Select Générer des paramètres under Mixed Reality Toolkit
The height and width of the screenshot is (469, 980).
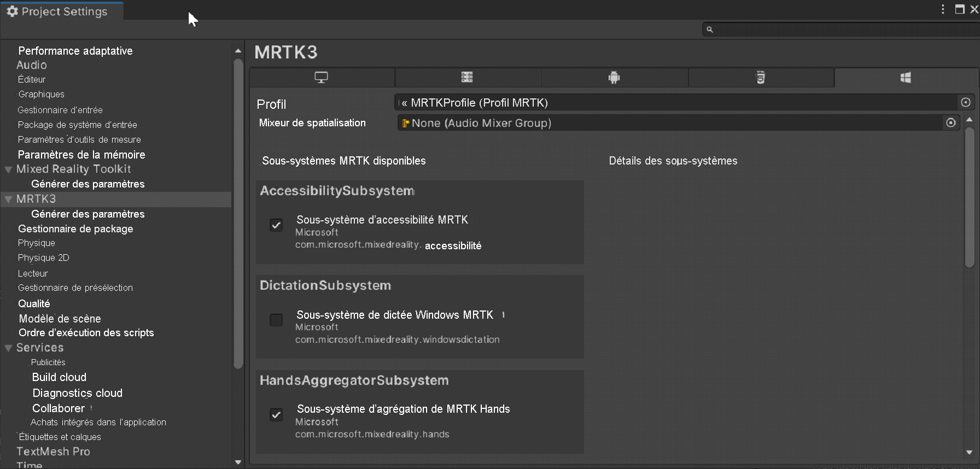click(88, 184)
